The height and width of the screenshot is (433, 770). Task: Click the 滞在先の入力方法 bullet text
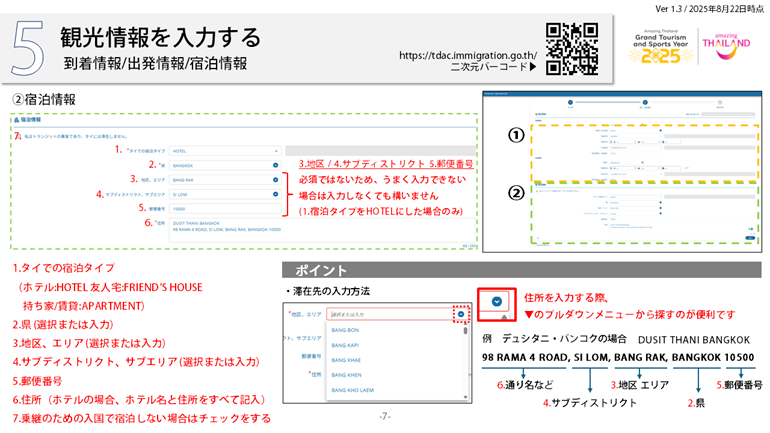[328, 292]
